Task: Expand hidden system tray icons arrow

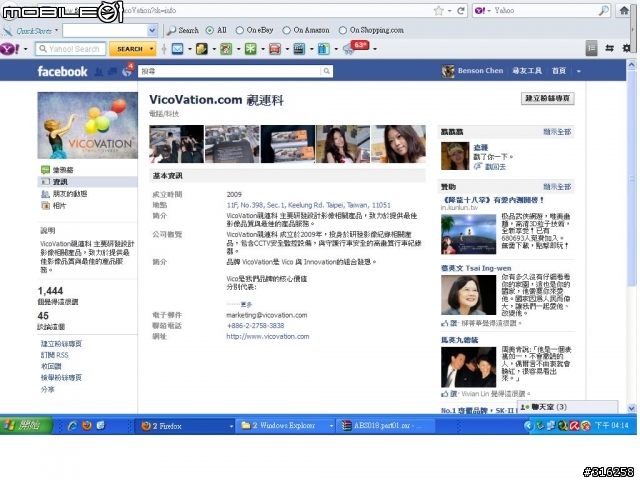Action: click(529, 426)
